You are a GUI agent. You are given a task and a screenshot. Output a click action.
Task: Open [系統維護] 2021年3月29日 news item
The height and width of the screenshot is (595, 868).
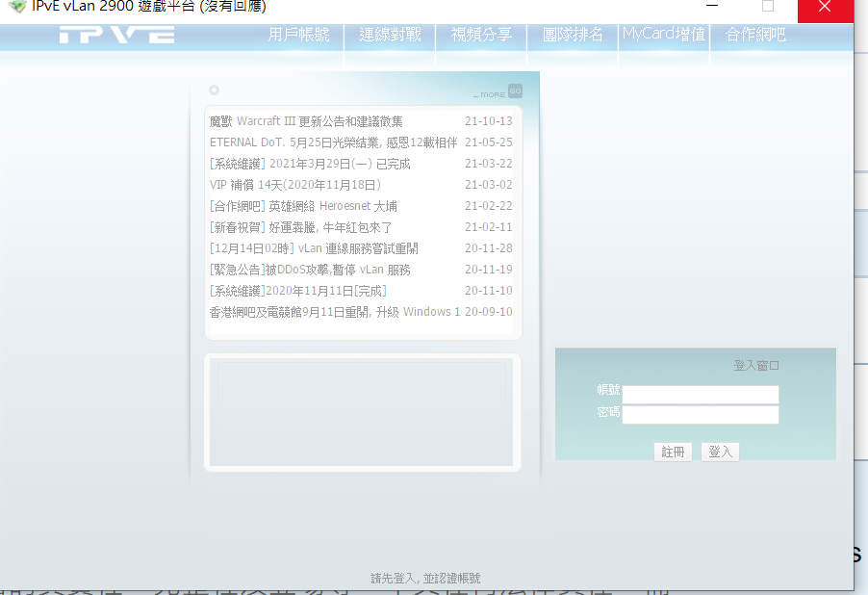310,164
